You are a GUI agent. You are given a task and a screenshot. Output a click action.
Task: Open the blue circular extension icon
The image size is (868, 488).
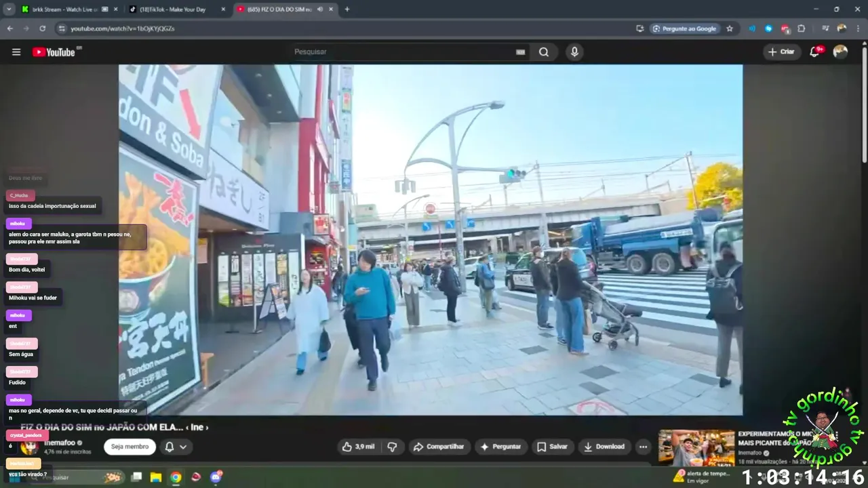click(768, 28)
